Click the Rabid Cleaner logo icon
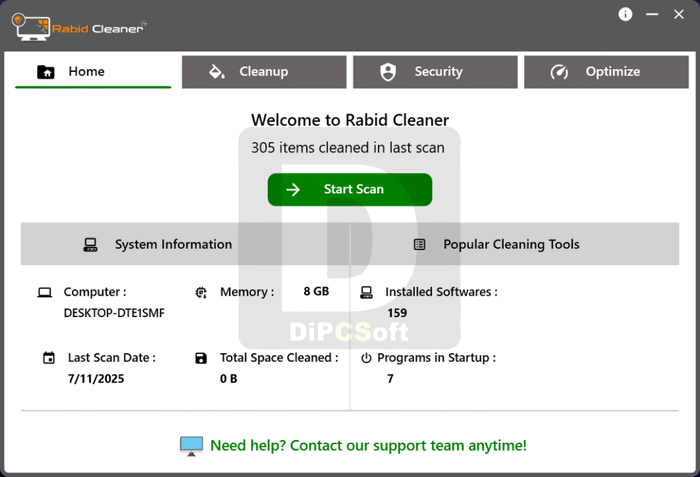The width and height of the screenshot is (700, 477). pos(30,27)
